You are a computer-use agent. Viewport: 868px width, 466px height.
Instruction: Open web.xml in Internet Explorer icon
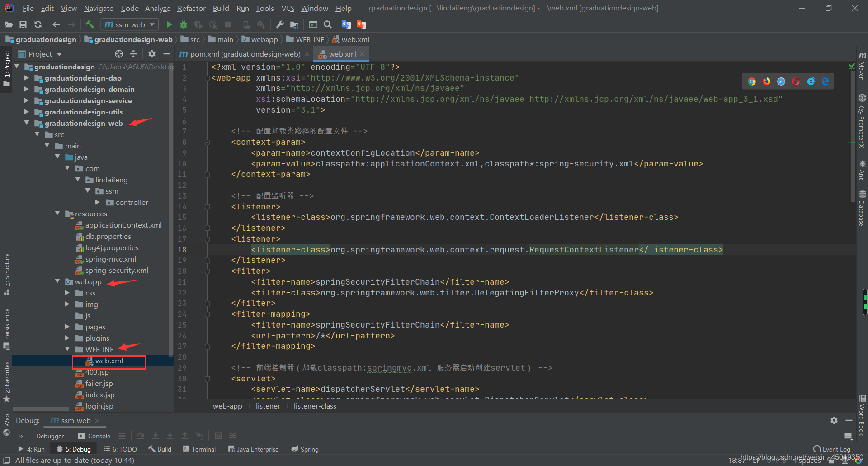[811, 81]
